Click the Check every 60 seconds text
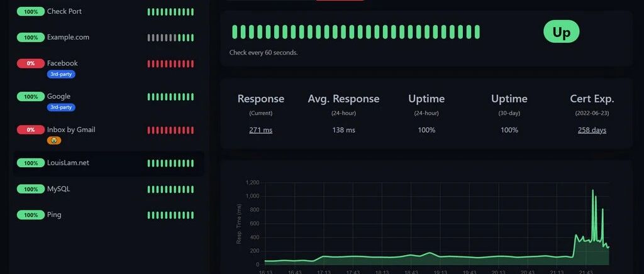This screenshot has width=644, height=274. click(x=264, y=53)
